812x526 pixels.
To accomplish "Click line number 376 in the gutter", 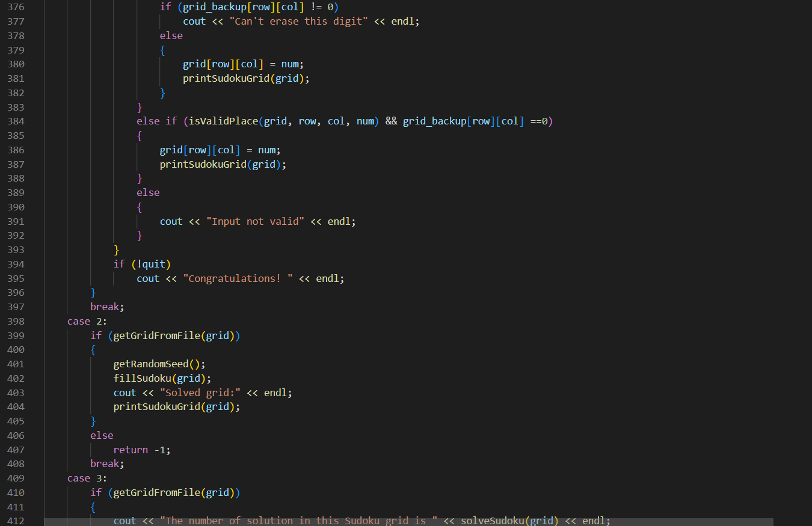I will point(16,7).
